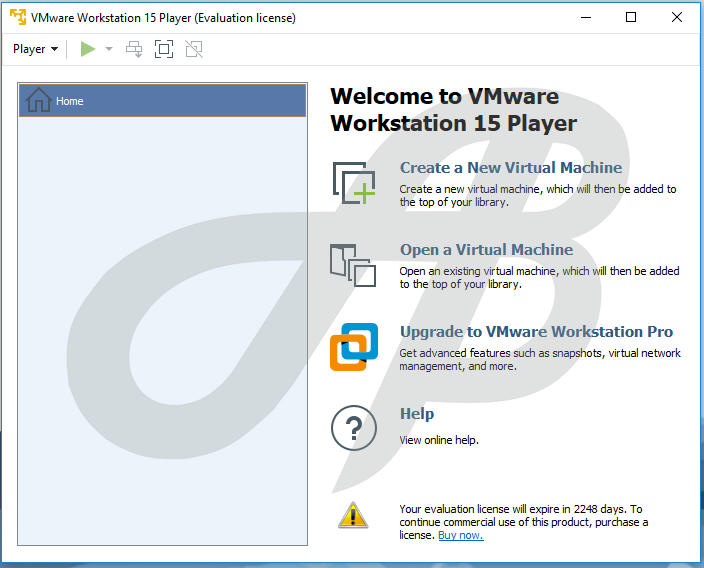Select the Home item in the library
704x568 pixels.
[x=163, y=101]
